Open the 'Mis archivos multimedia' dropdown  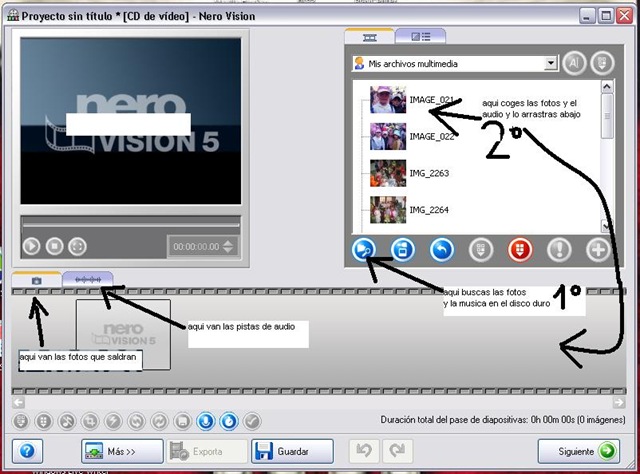click(551, 63)
